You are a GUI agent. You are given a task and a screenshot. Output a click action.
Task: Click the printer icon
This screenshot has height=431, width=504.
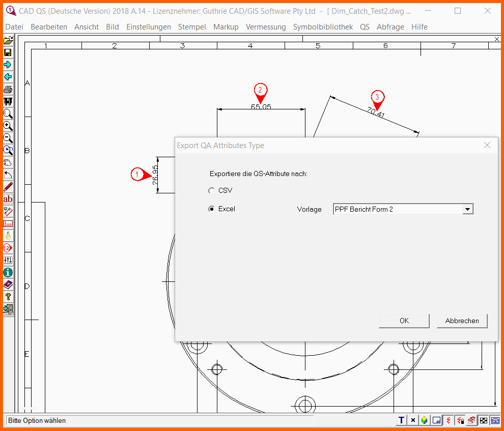(x=8, y=89)
